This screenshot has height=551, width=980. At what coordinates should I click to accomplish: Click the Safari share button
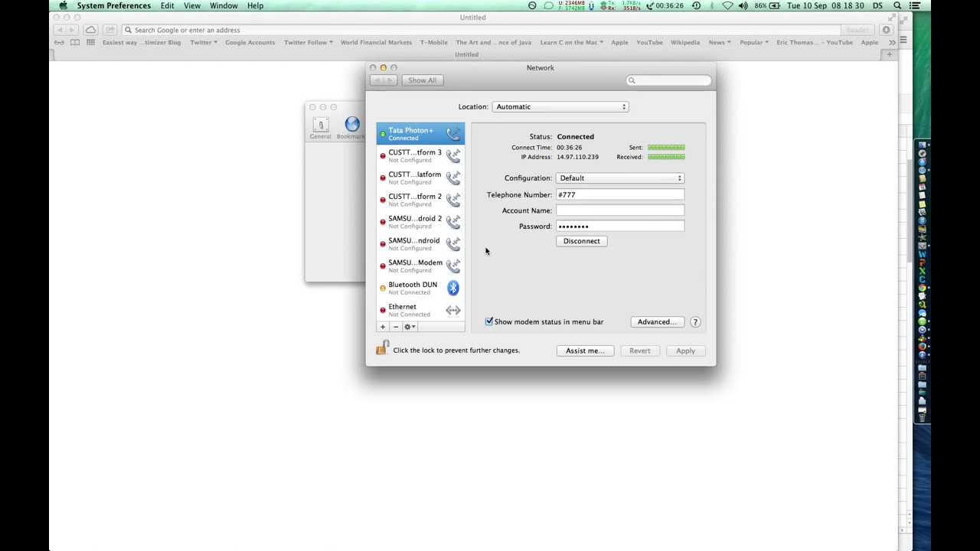[x=110, y=30]
